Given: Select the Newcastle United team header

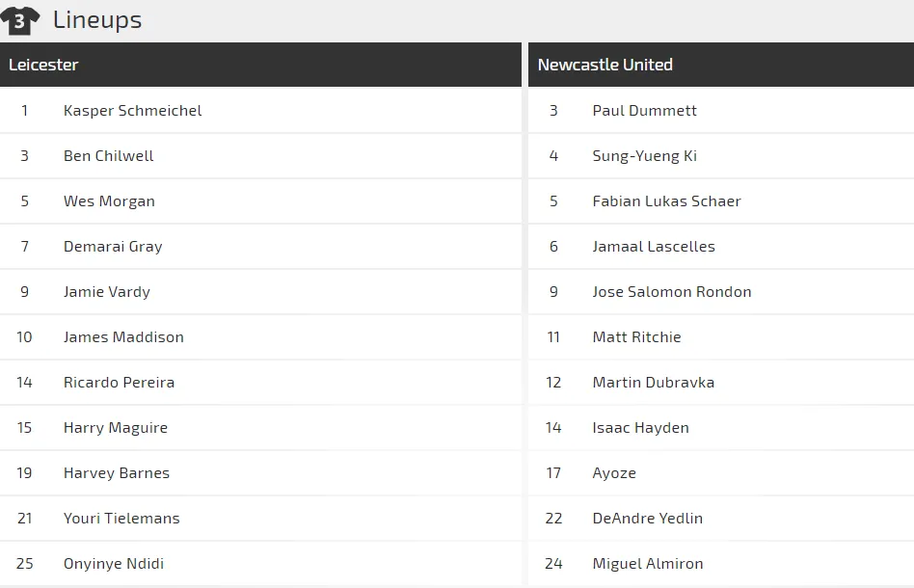Looking at the screenshot, I should coord(605,65).
